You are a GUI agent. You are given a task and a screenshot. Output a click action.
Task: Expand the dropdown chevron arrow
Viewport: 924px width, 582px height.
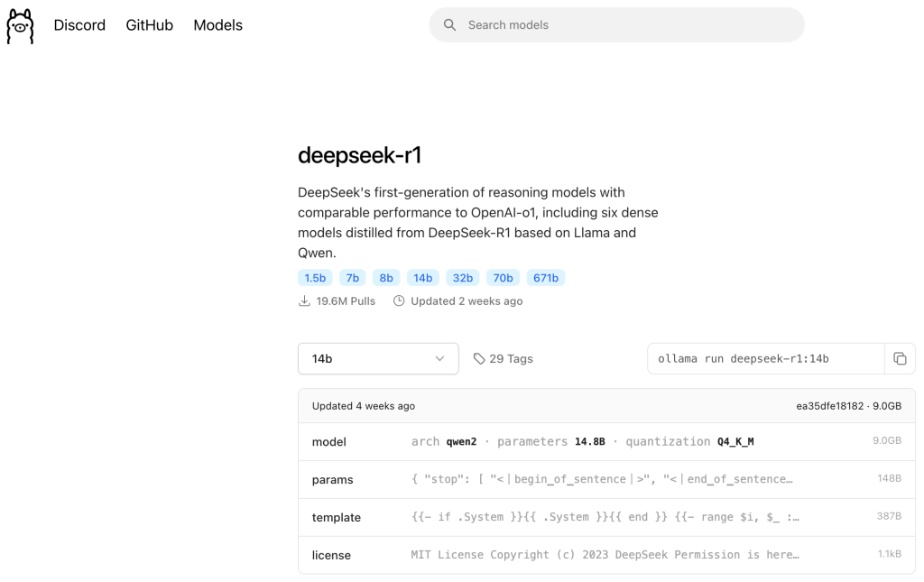pyautogui.click(x=439, y=358)
